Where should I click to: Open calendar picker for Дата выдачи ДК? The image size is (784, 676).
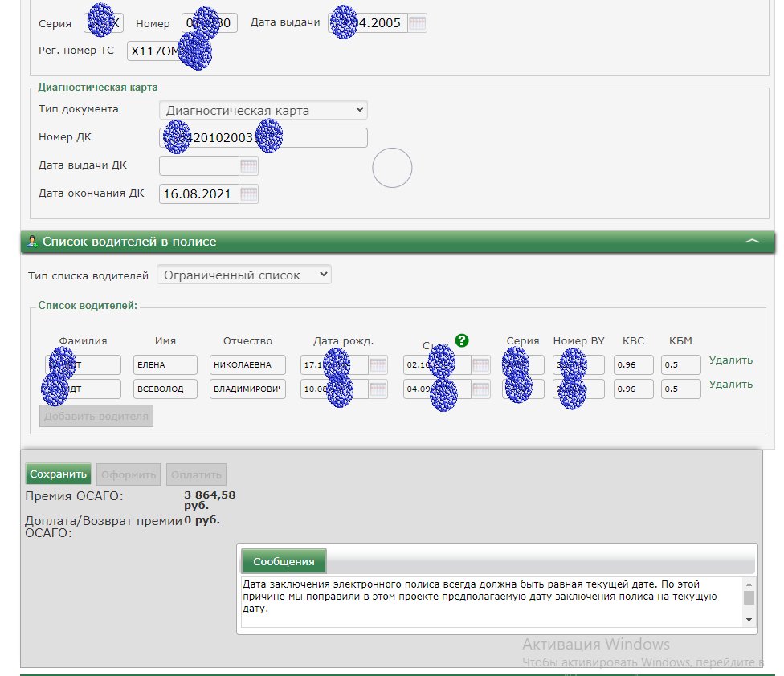click(x=249, y=166)
